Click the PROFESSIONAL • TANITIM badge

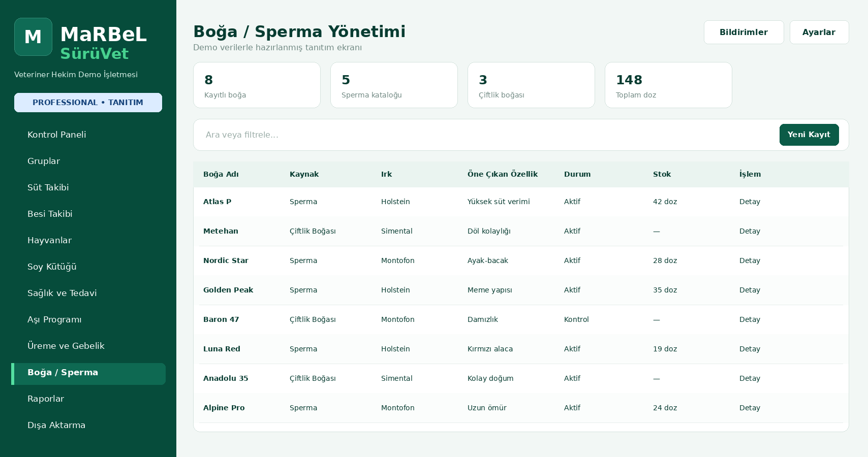88,103
